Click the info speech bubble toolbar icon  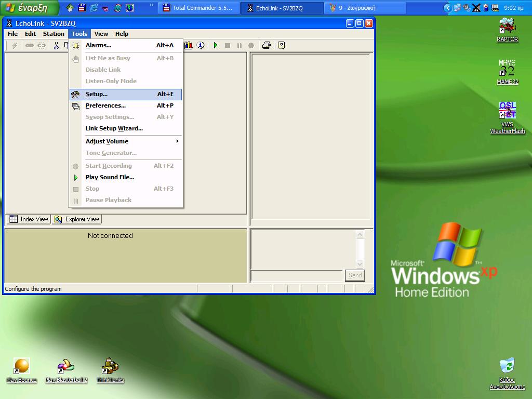point(201,46)
